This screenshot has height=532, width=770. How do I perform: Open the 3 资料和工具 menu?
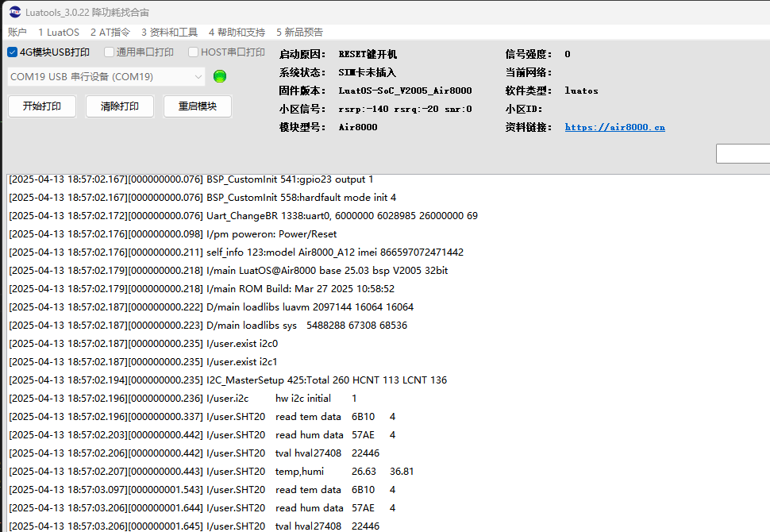[169, 33]
